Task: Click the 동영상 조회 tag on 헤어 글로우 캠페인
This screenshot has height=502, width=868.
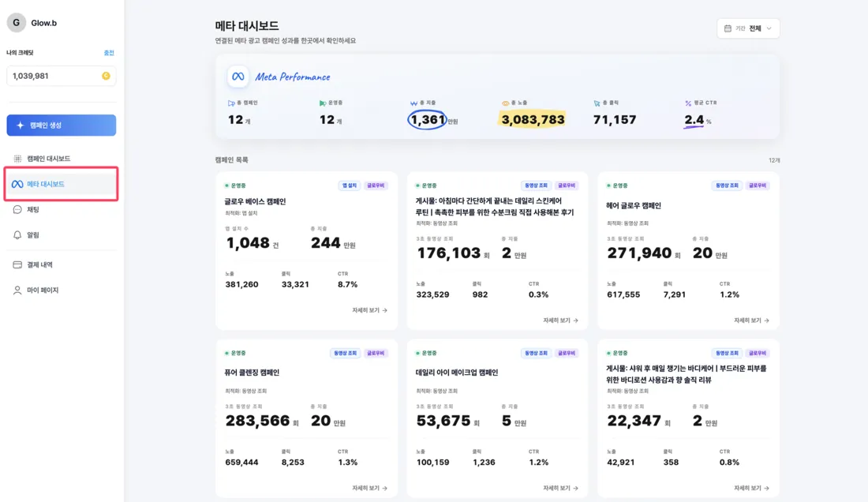Action: (727, 185)
